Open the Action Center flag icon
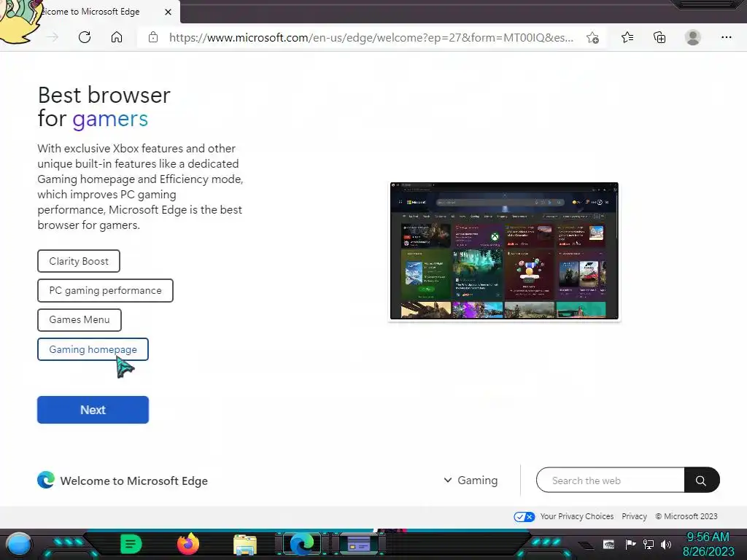This screenshot has width=747, height=560. click(x=631, y=544)
